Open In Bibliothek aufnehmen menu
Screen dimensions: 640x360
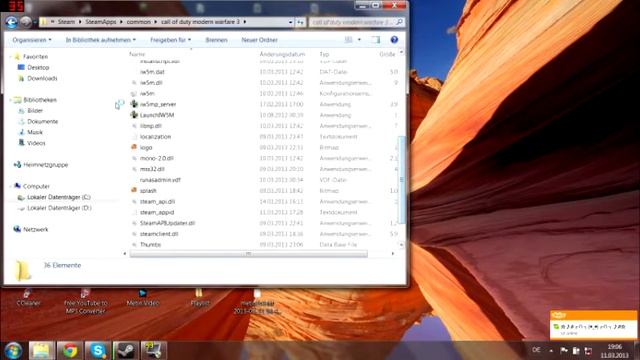101,40
